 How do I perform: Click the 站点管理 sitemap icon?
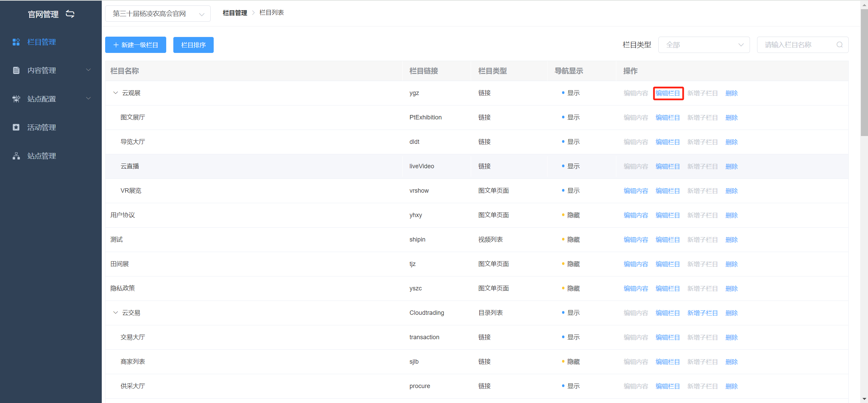(16, 156)
